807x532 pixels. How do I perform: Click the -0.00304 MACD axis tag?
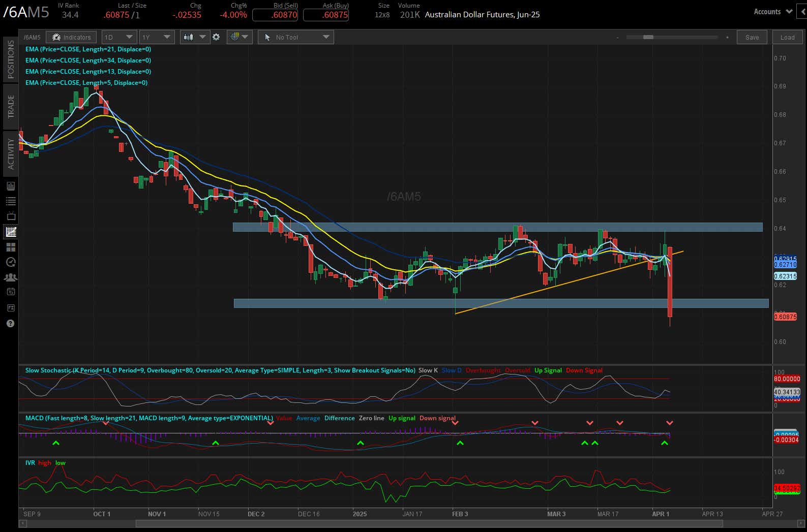point(786,440)
